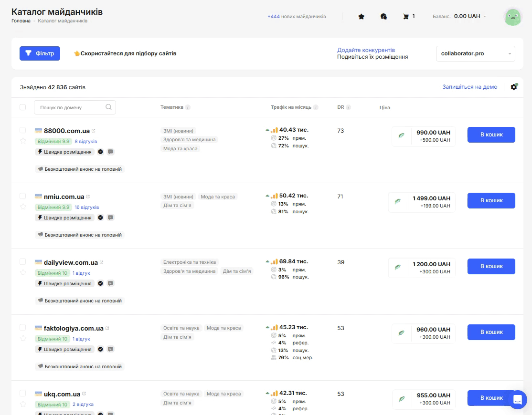Open +444 нових майданчиків link

pyautogui.click(x=297, y=17)
